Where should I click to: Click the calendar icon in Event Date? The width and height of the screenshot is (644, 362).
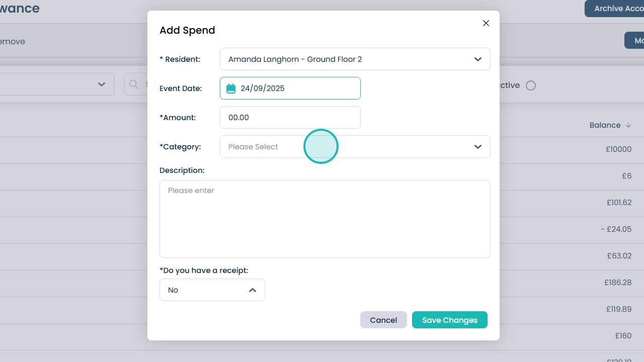(x=231, y=88)
